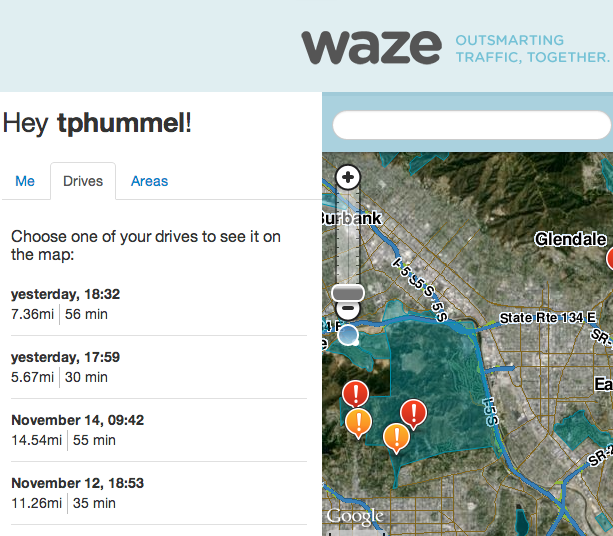Open the red alert marker nearest I-5
Screen dimensions: 613x536
(x=413, y=411)
